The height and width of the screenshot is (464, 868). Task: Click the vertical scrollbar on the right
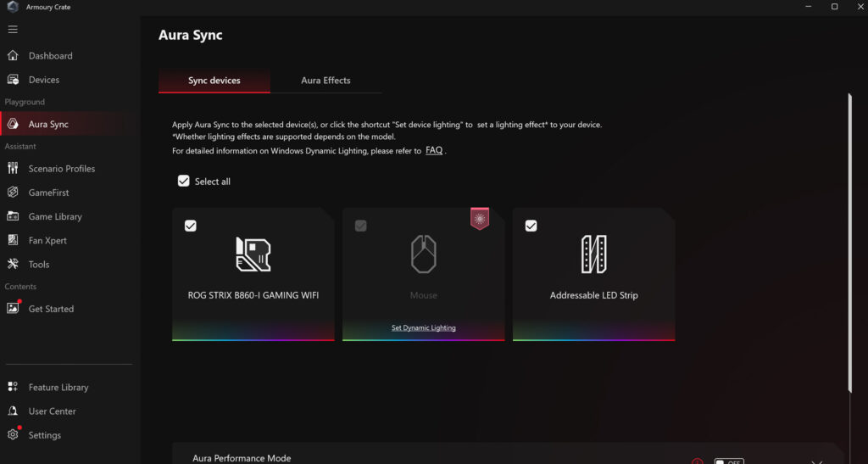tap(849, 243)
